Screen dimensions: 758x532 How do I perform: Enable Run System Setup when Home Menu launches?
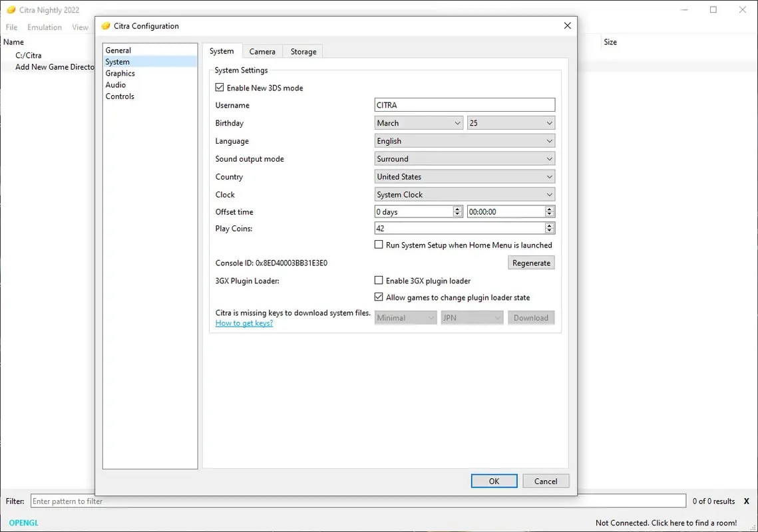click(379, 245)
